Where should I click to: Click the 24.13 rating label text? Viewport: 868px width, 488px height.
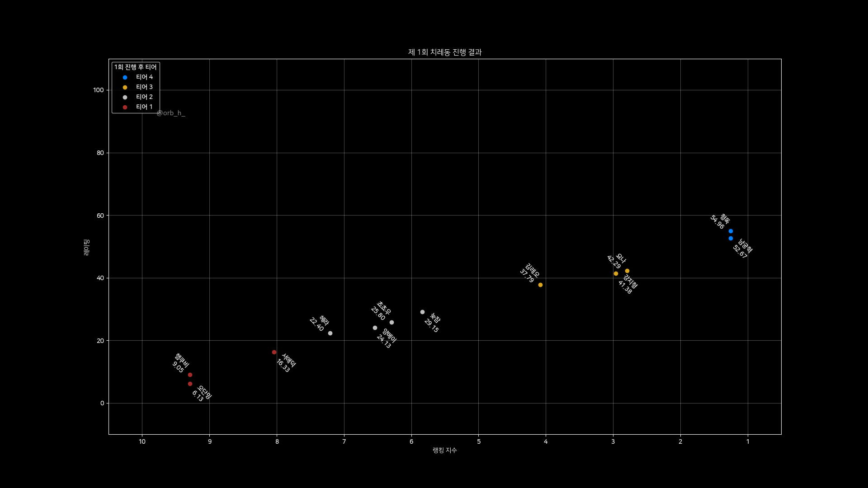tap(384, 342)
